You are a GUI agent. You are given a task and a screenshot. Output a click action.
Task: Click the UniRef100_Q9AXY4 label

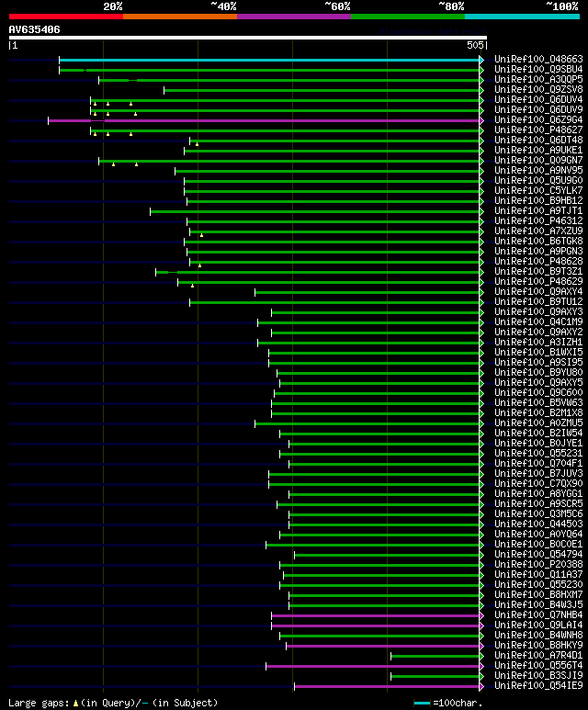coord(538,291)
